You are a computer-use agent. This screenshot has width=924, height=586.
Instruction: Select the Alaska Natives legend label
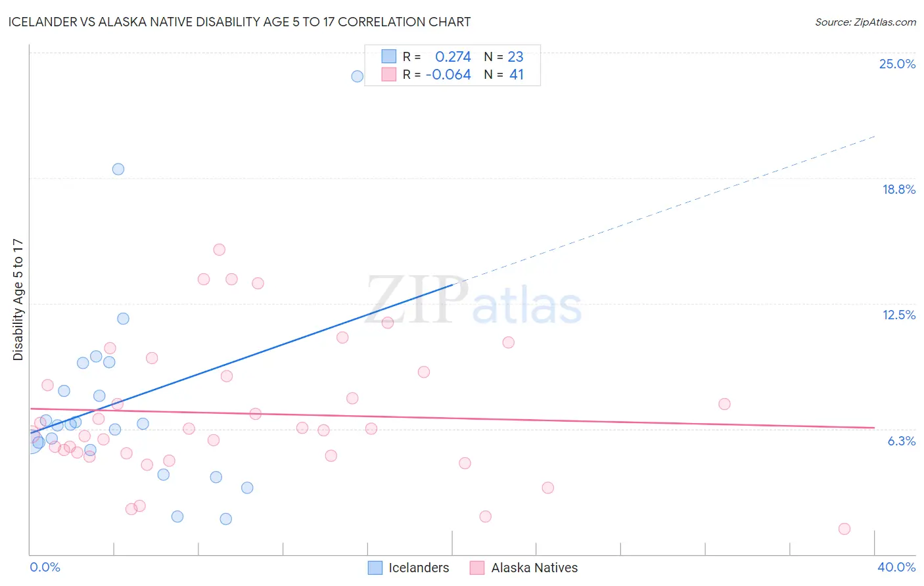click(x=534, y=568)
